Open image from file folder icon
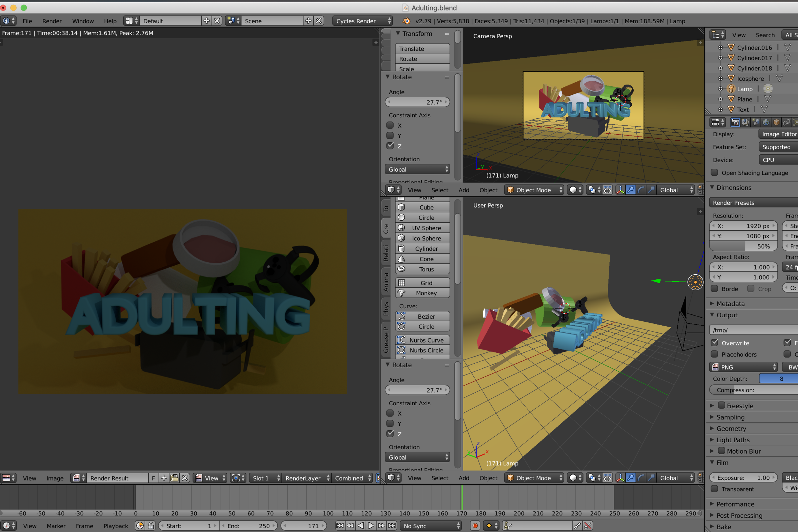Screen dimensions: 798x532 pyautogui.click(x=174, y=478)
